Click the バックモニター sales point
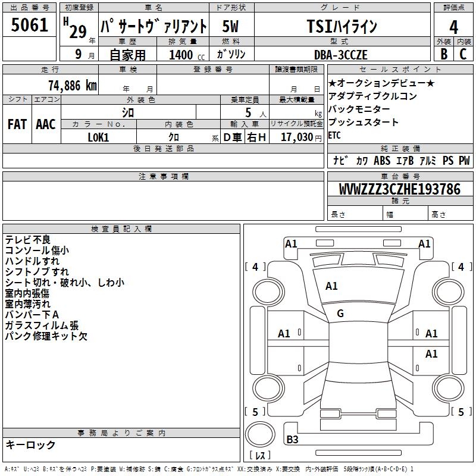476x476 pixels. (x=359, y=109)
